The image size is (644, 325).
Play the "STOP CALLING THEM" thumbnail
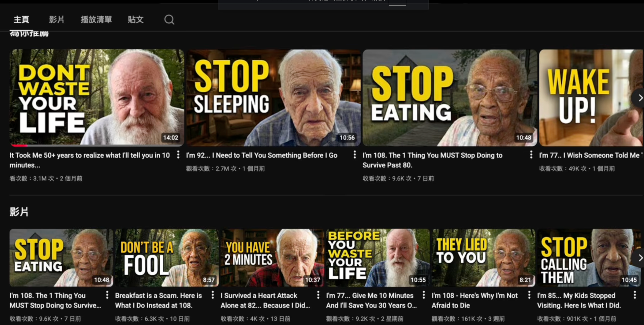(x=589, y=258)
